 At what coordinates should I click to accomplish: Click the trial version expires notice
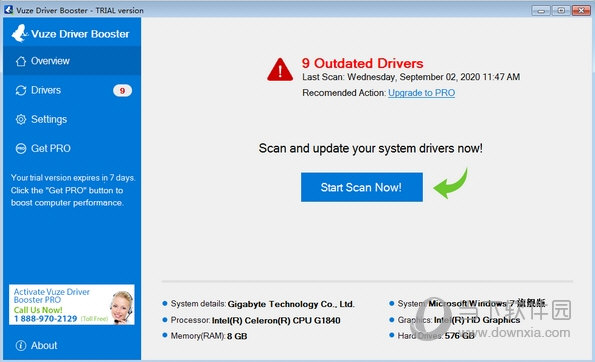click(72, 190)
